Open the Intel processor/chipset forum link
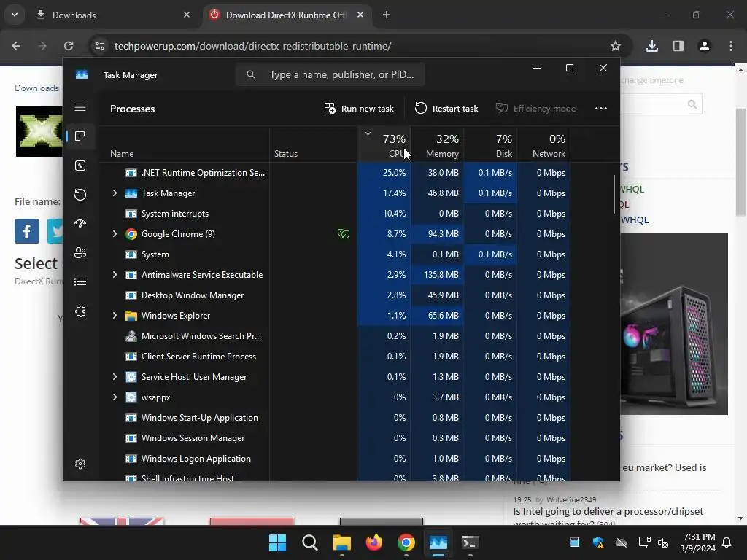747x560 pixels. [x=608, y=517]
